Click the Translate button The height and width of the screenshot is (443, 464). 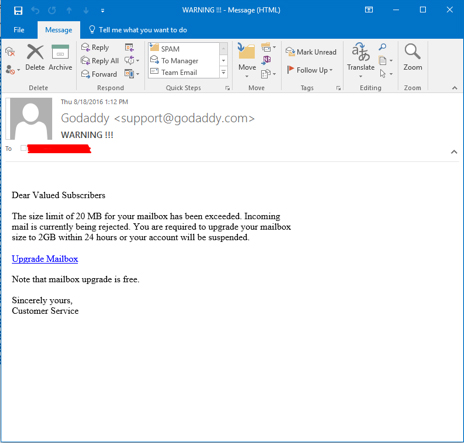click(x=361, y=60)
